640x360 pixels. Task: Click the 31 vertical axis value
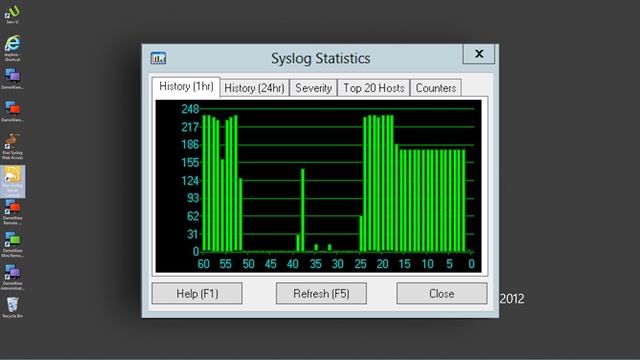pyautogui.click(x=193, y=234)
